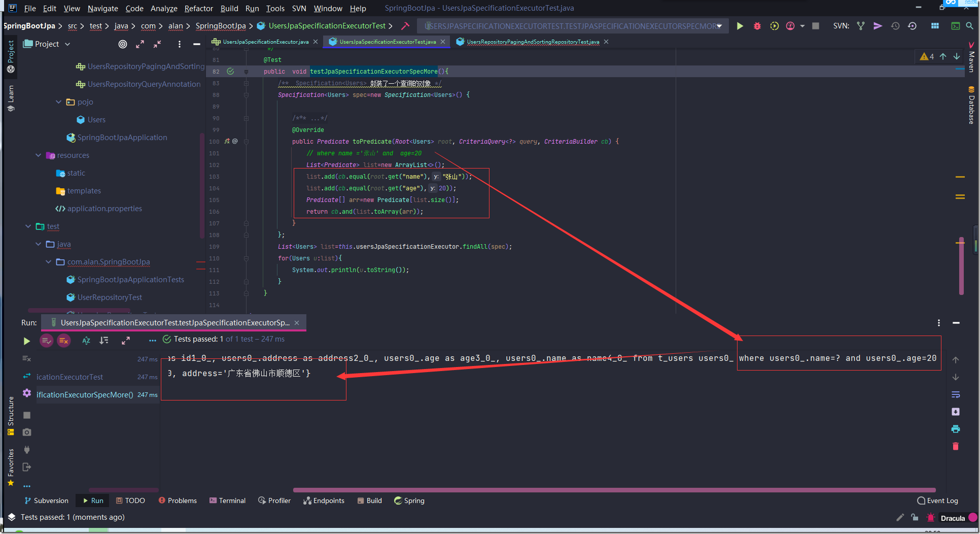Image resolution: width=980 pixels, height=534 pixels.
Task: Open Search Everywhere magnifier icon
Action: (969, 26)
